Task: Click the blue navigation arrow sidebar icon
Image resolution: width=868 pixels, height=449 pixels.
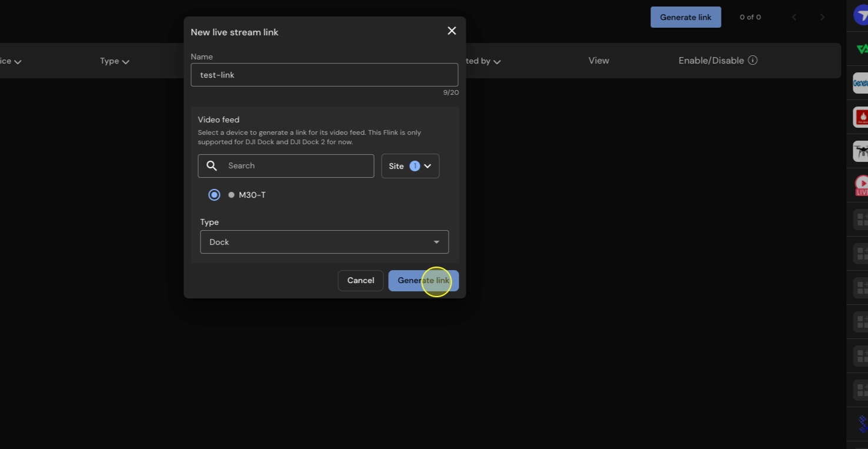Action: [861, 15]
